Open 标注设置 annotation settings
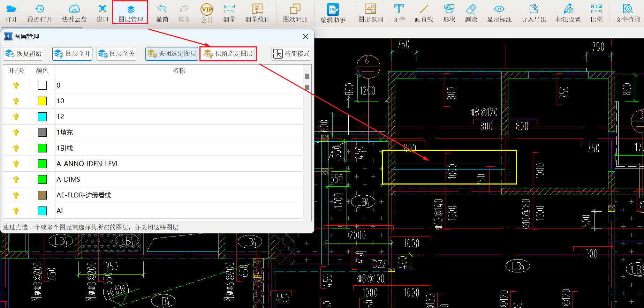Viewport: 644px width, 308px height. [568, 13]
